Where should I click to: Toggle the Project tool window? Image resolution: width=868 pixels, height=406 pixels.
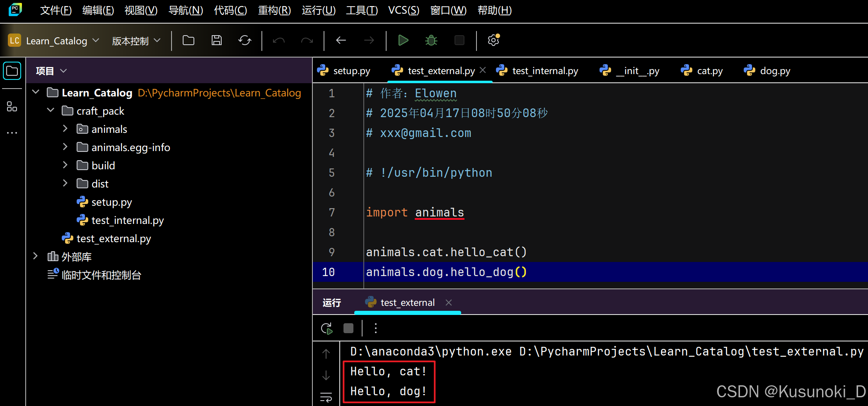(x=12, y=70)
